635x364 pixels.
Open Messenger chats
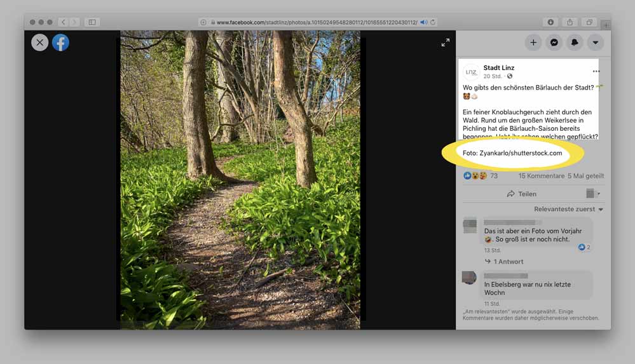pyautogui.click(x=554, y=43)
